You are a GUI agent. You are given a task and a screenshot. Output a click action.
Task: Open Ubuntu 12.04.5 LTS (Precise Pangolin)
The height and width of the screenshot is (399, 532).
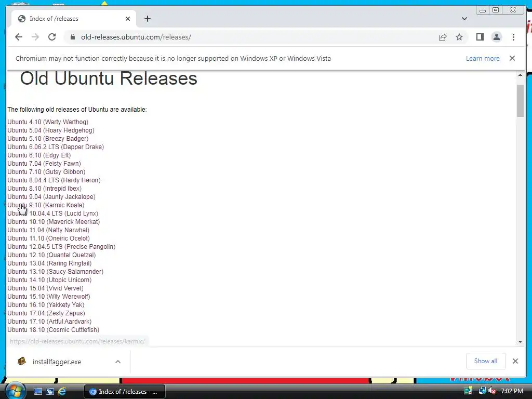(x=61, y=247)
